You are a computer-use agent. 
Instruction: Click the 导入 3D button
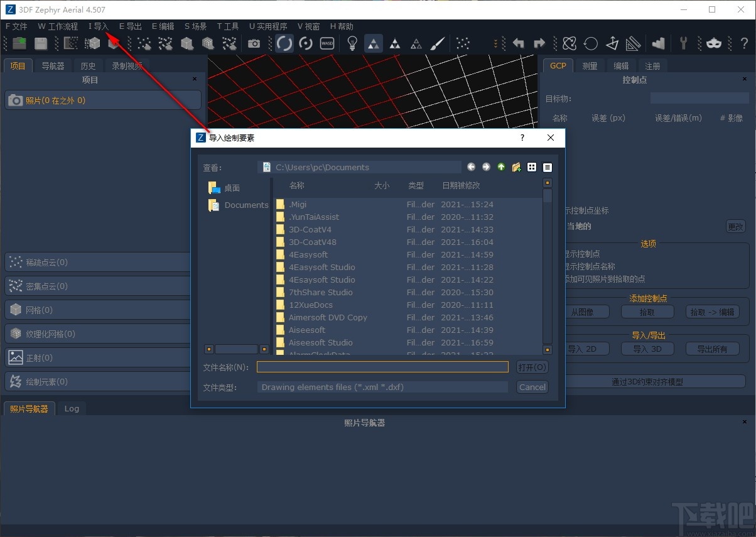(647, 348)
